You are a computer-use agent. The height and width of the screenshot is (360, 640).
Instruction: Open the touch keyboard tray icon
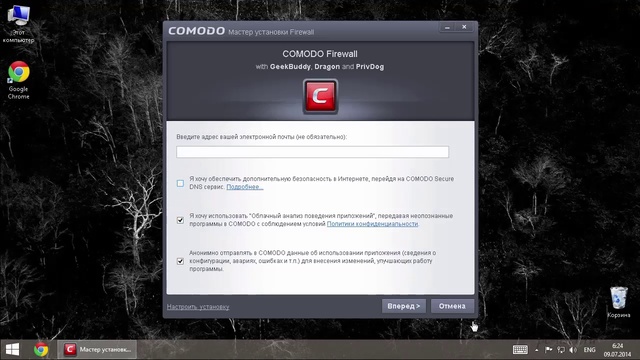pyautogui.click(x=520, y=350)
